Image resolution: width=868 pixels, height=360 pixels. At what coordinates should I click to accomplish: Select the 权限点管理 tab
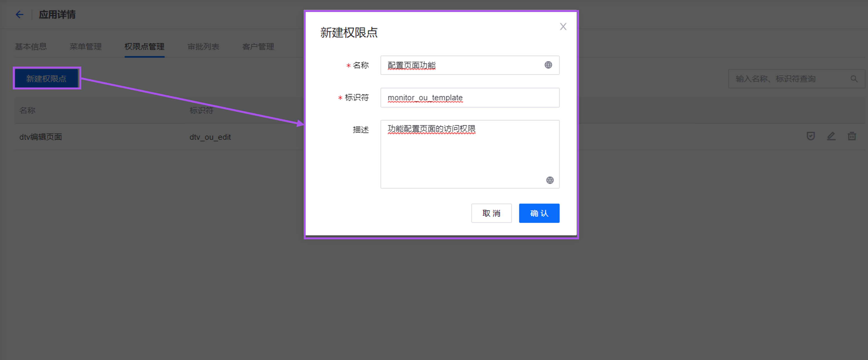coord(144,47)
